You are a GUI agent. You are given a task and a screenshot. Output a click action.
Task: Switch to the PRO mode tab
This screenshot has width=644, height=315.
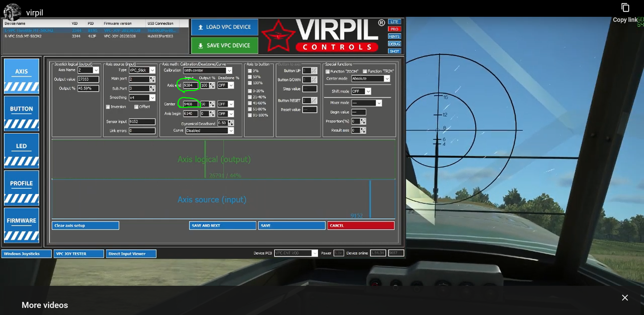point(394,29)
